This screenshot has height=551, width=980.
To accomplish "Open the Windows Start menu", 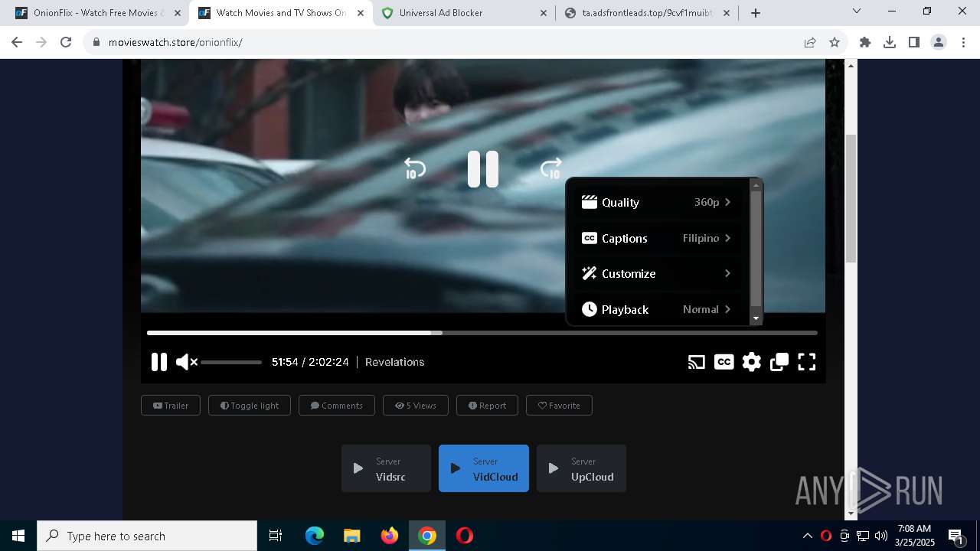I will (18, 536).
